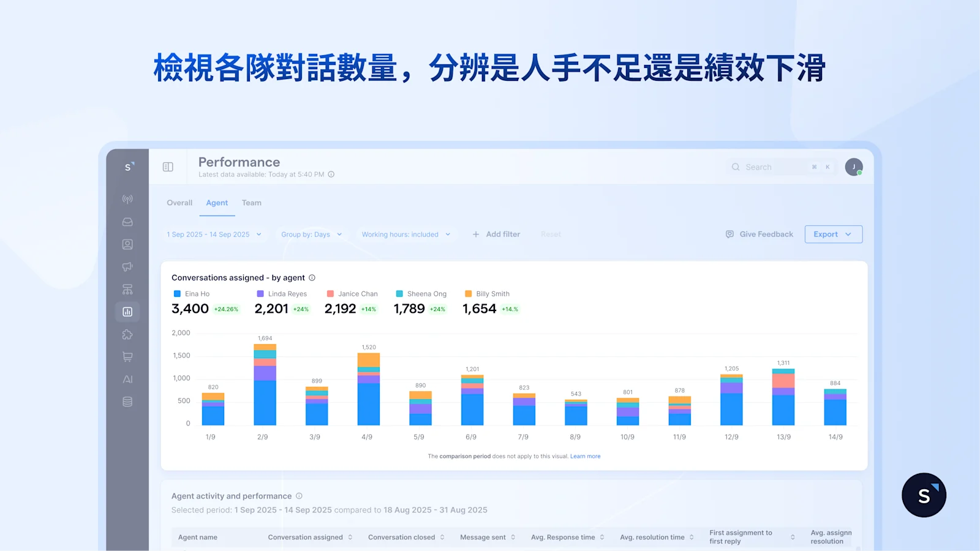
Task: Open the Workflows icon in the sidebar
Action: pyautogui.click(x=127, y=288)
